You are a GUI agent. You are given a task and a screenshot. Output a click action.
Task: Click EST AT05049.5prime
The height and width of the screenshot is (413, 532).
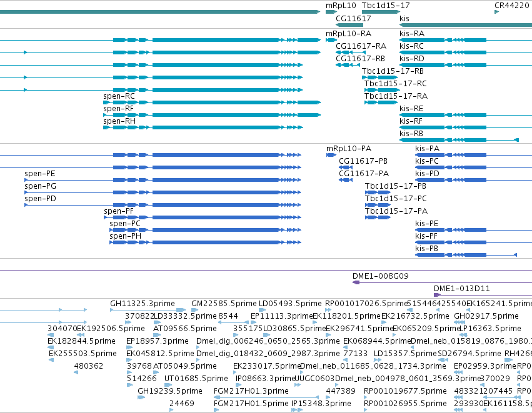[185, 367]
